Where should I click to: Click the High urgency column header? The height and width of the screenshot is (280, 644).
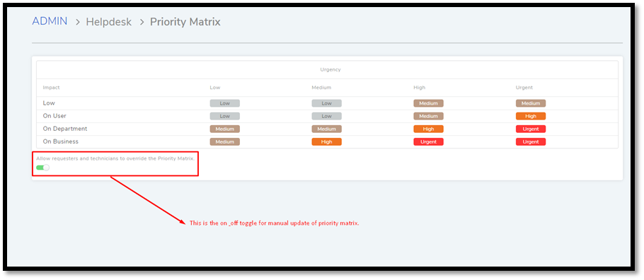(420, 88)
